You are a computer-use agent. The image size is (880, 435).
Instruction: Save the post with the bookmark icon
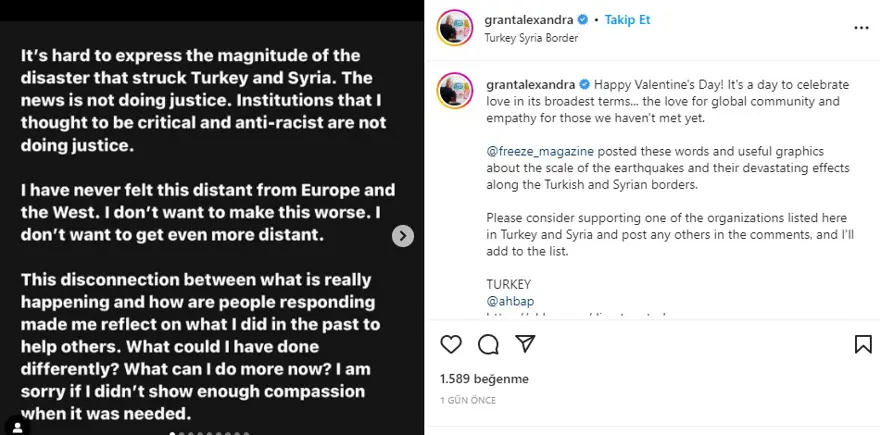863,344
